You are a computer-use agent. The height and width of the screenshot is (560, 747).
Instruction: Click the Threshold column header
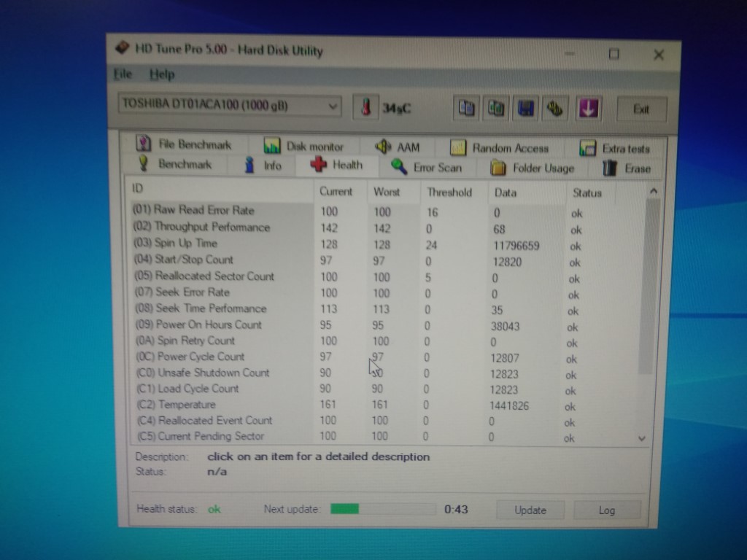[454, 192]
